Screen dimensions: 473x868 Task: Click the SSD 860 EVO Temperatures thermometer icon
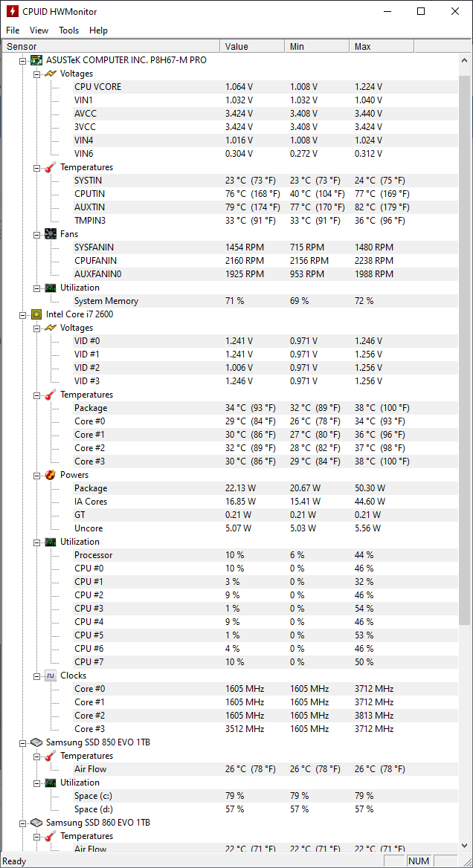[x=51, y=836]
